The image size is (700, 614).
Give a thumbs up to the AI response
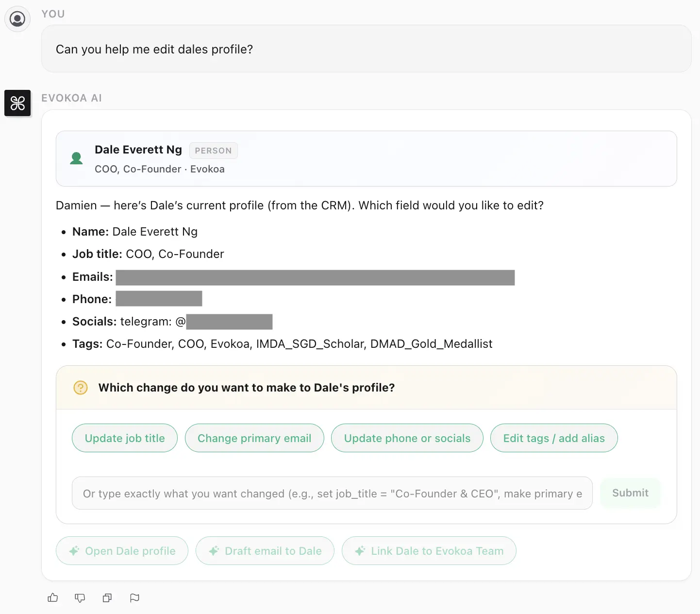click(x=52, y=597)
